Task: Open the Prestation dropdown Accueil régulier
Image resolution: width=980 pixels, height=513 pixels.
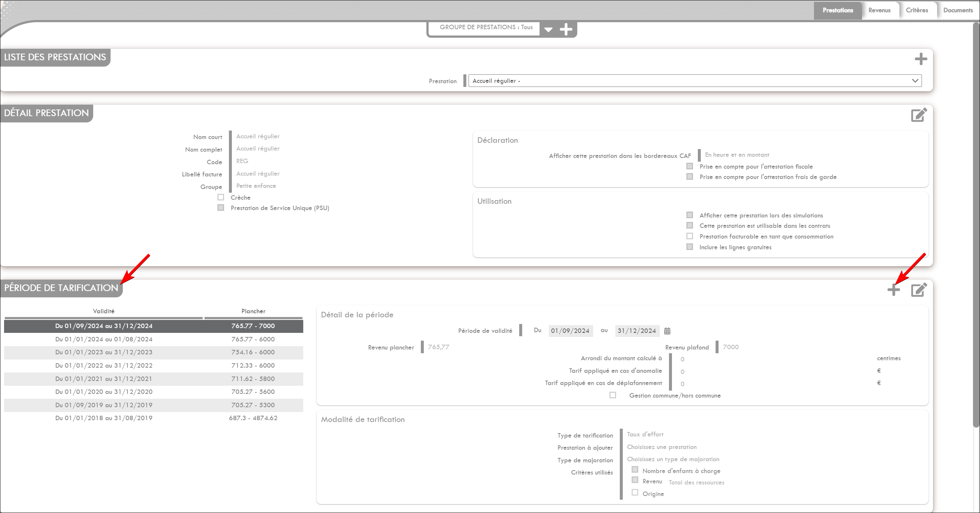Action: click(695, 81)
